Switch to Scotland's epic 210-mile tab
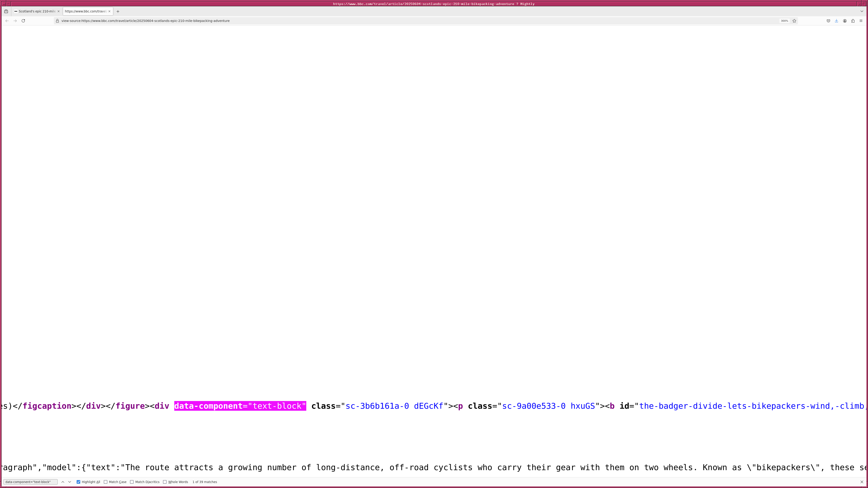 [x=36, y=12]
